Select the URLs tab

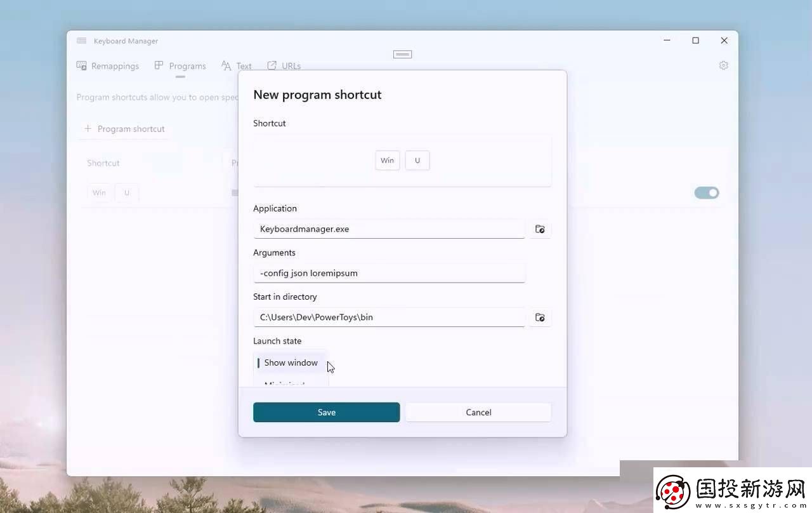(x=284, y=66)
